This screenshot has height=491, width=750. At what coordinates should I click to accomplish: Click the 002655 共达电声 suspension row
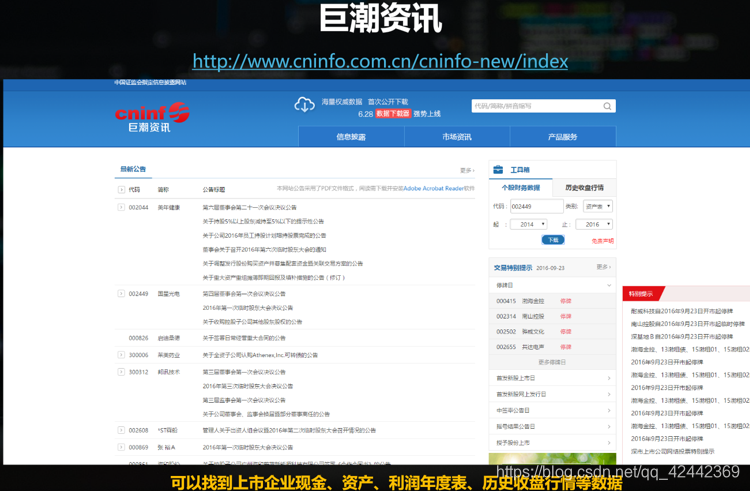click(552, 347)
